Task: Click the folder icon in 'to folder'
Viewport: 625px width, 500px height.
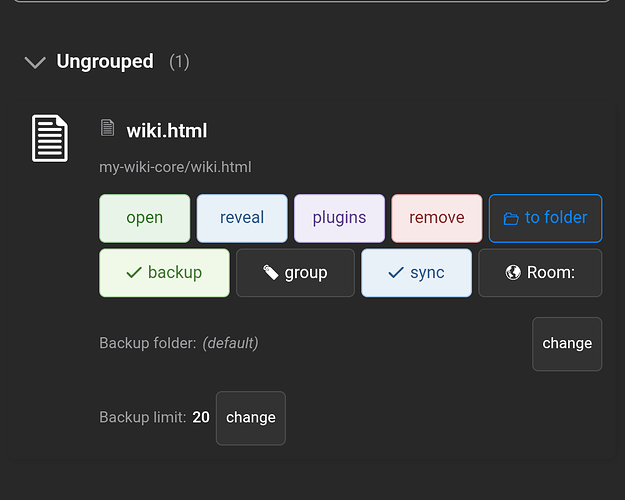Action: (511, 218)
